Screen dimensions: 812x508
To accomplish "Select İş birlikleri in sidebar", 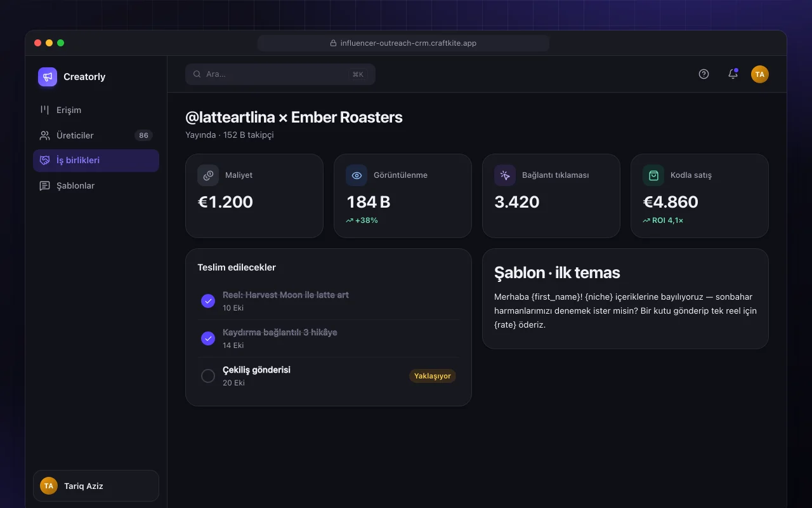I will click(96, 161).
